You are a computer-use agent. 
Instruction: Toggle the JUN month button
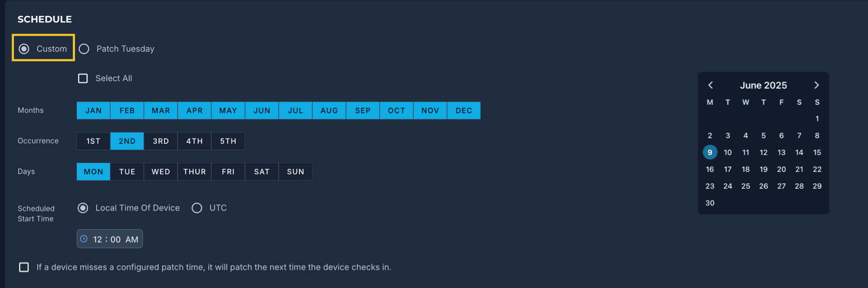pyautogui.click(x=262, y=111)
